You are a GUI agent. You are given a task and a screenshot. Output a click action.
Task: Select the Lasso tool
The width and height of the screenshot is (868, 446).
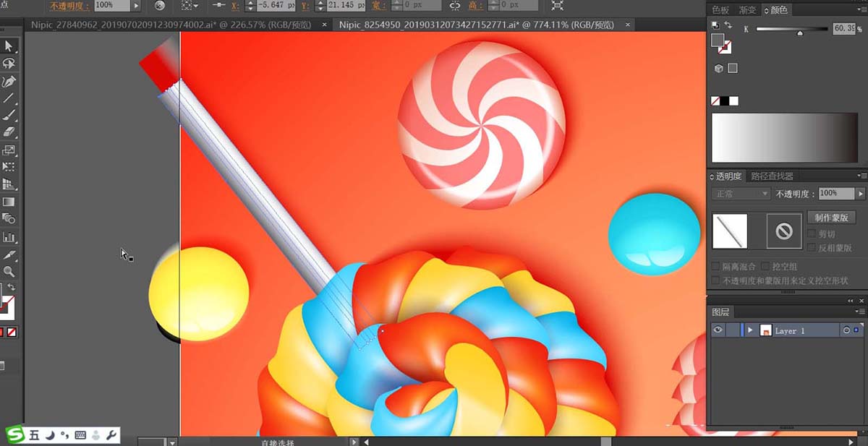point(9,64)
